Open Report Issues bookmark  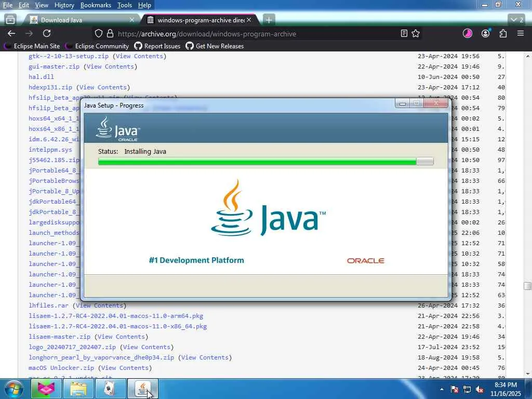click(157, 46)
